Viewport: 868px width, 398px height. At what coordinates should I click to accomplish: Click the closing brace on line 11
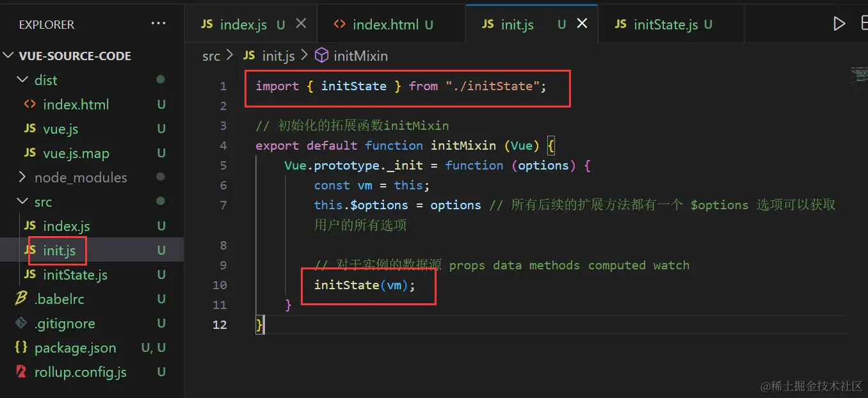[x=288, y=305]
